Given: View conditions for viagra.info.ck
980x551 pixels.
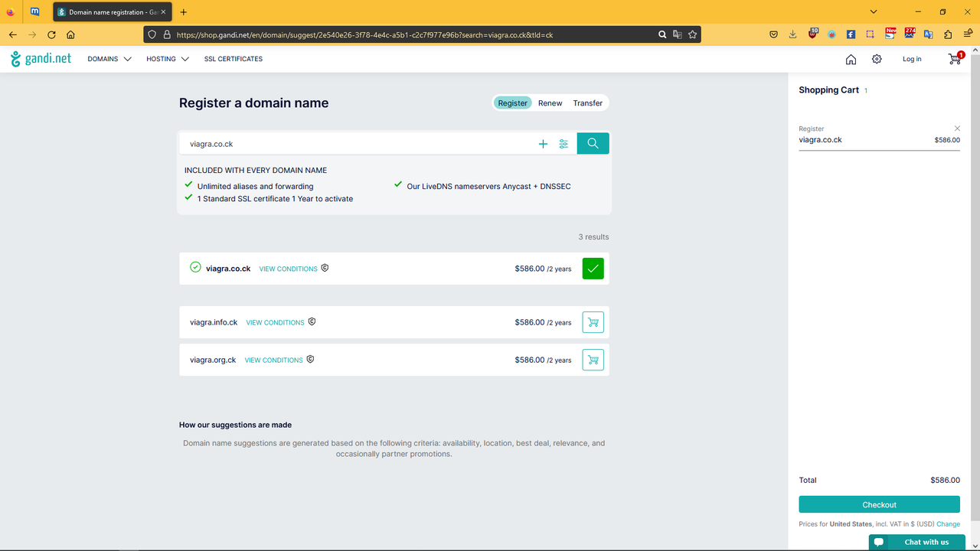Looking at the screenshot, I should coord(275,322).
